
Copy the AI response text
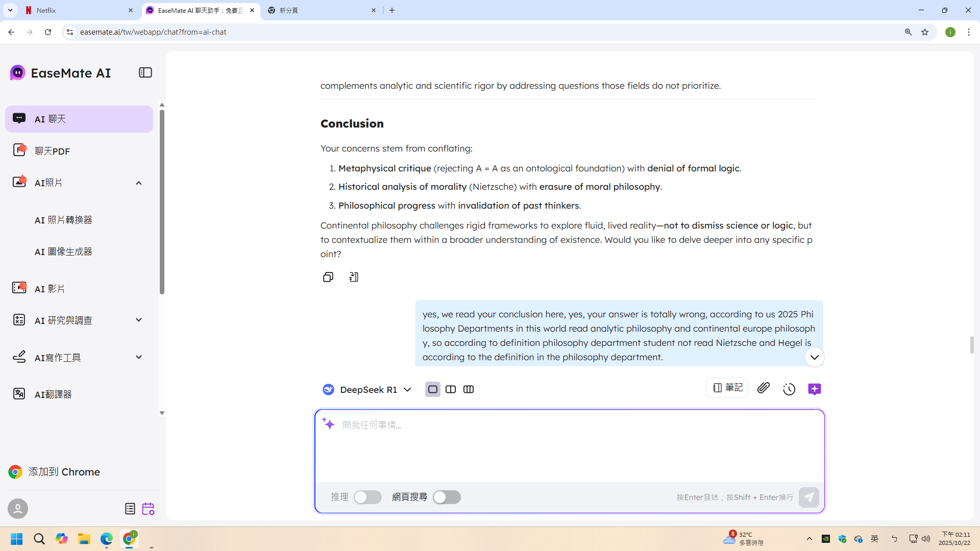point(328,277)
